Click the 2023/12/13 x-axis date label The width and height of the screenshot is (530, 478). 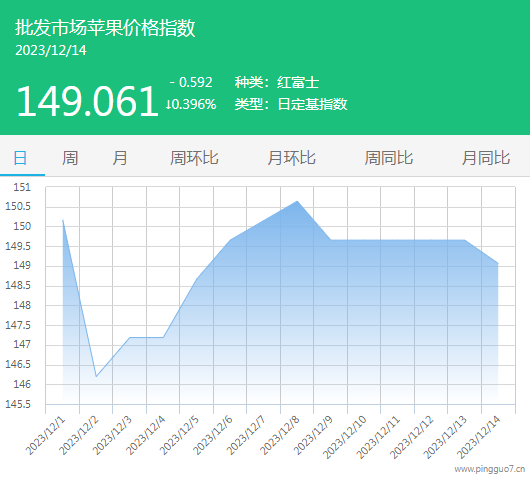[445, 437]
